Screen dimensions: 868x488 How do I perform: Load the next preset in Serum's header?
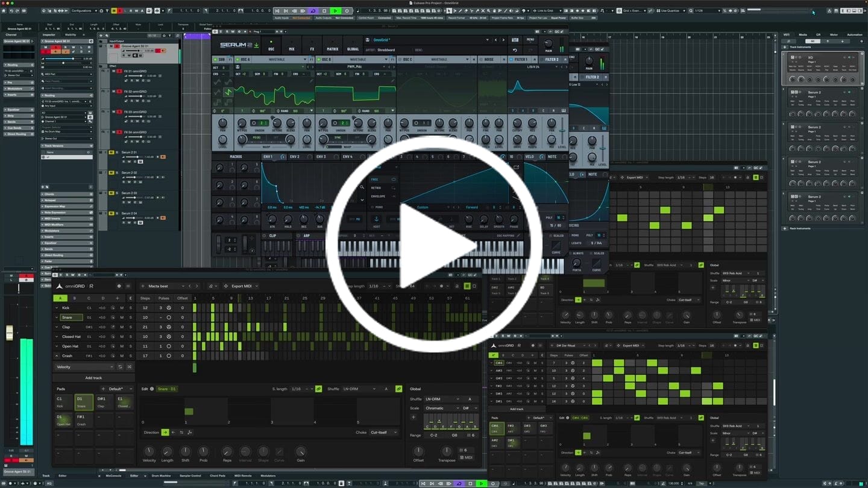tap(503, 40)
